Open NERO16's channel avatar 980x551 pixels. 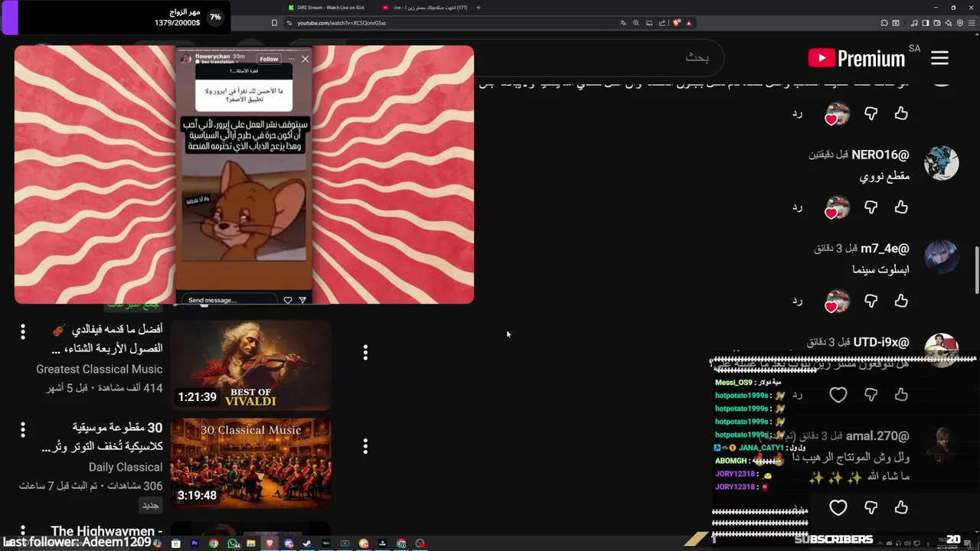pyautogui.click(x=942, y=163)
